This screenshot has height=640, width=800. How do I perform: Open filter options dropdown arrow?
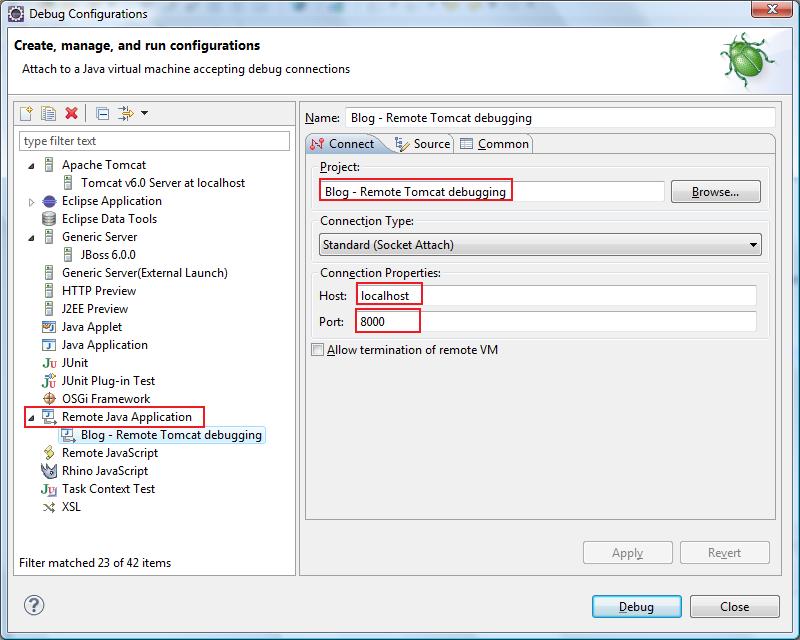click(144, 113)
